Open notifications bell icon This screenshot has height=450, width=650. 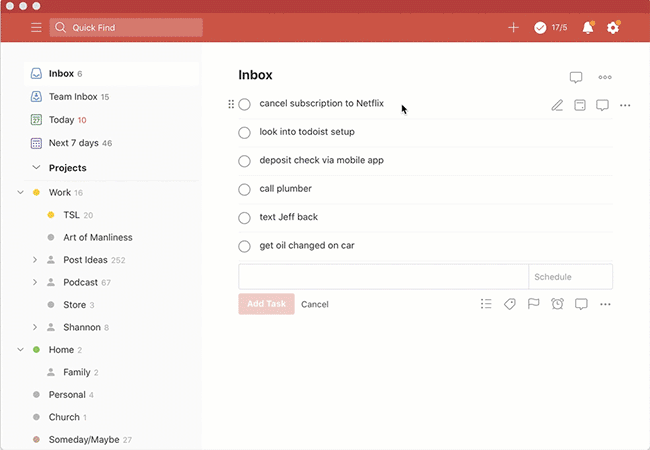(588, 27)
